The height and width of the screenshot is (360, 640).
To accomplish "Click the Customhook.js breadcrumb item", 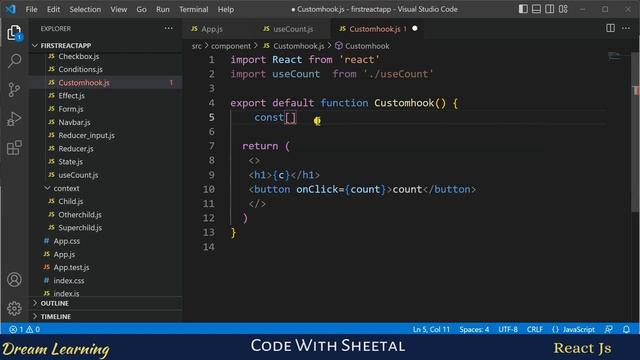I will point(298,46).
